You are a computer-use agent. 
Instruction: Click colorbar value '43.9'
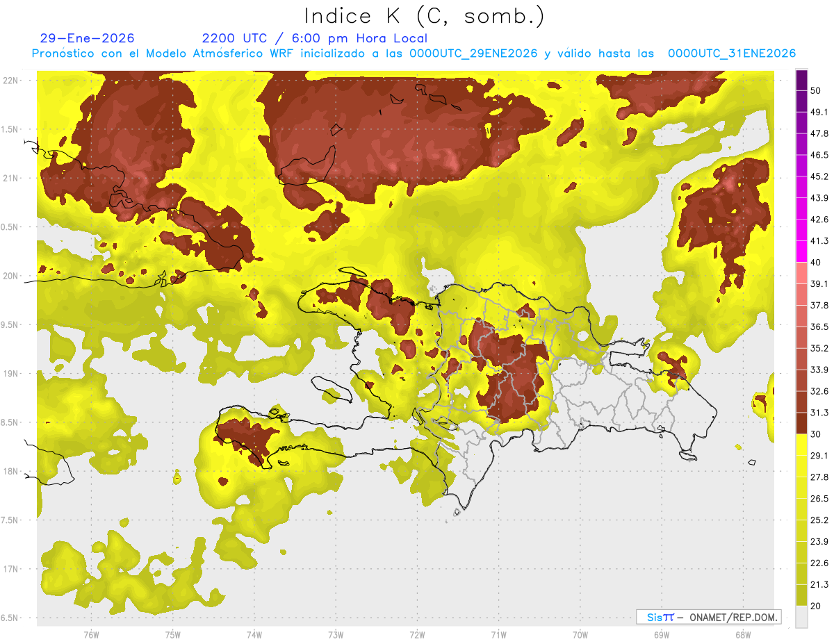click(x=819, y=198)
